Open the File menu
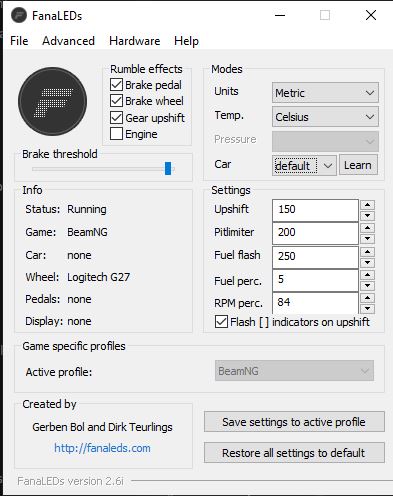 [x=19, y=41]
